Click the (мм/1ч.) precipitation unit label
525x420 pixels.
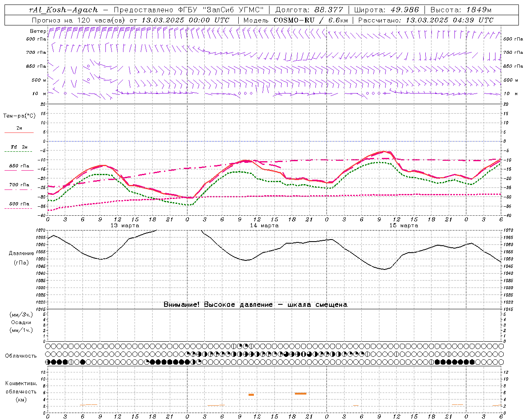coord(21,330)
